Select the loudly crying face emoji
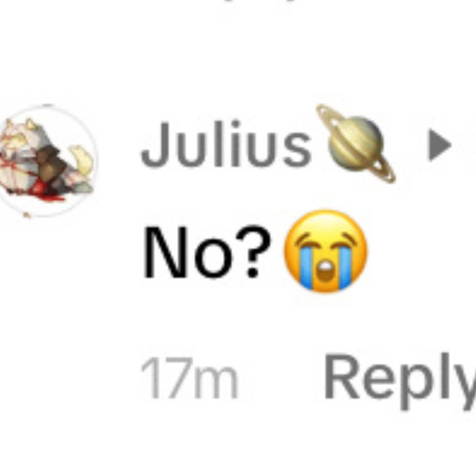 324,251
